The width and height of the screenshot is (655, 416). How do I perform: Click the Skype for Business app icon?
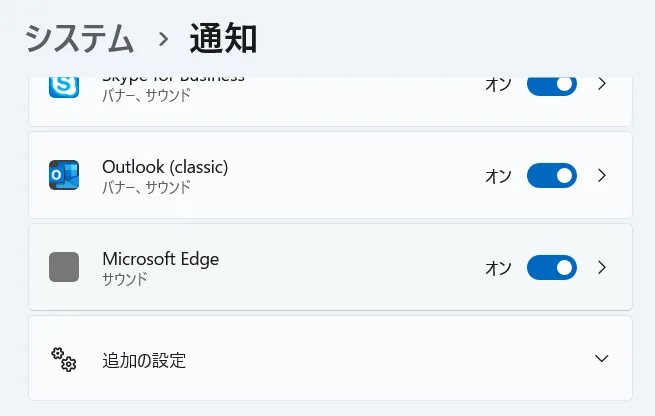[64, 86]
